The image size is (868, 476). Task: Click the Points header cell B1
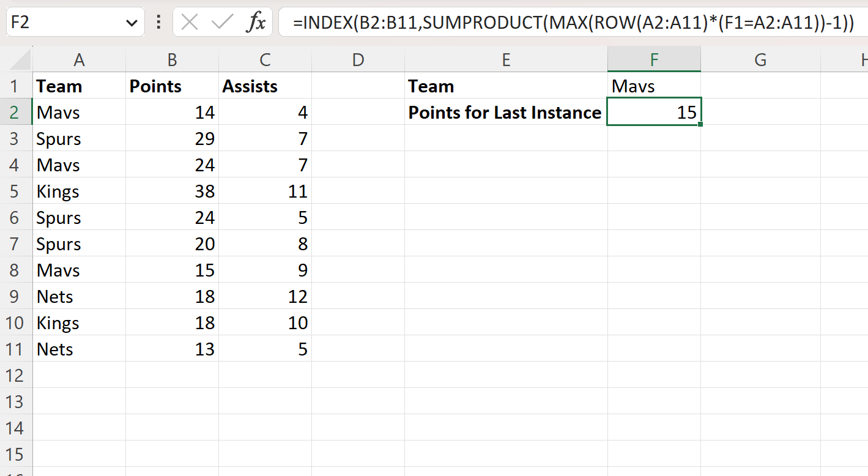click(172, 86)
